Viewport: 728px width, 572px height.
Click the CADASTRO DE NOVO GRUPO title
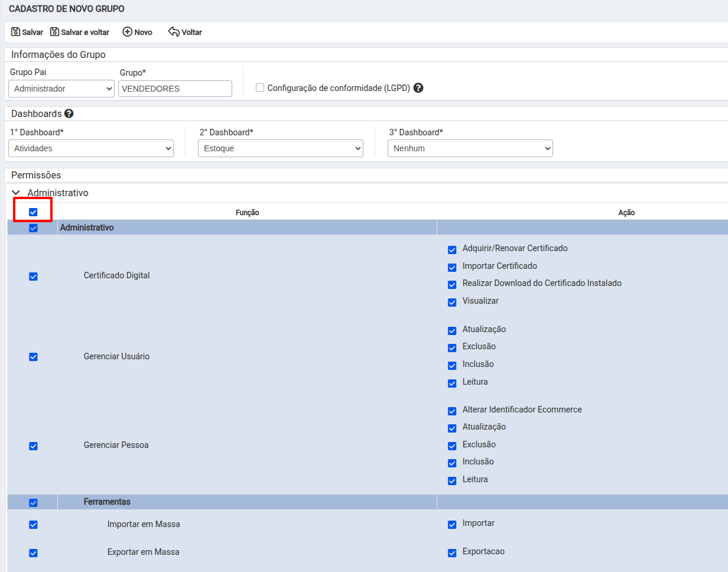coord(67,9)
